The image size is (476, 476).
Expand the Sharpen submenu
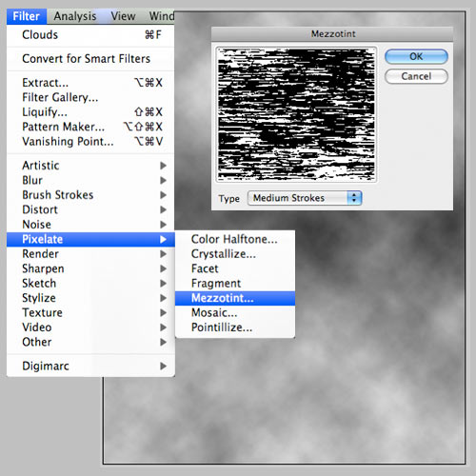(90, 268)
